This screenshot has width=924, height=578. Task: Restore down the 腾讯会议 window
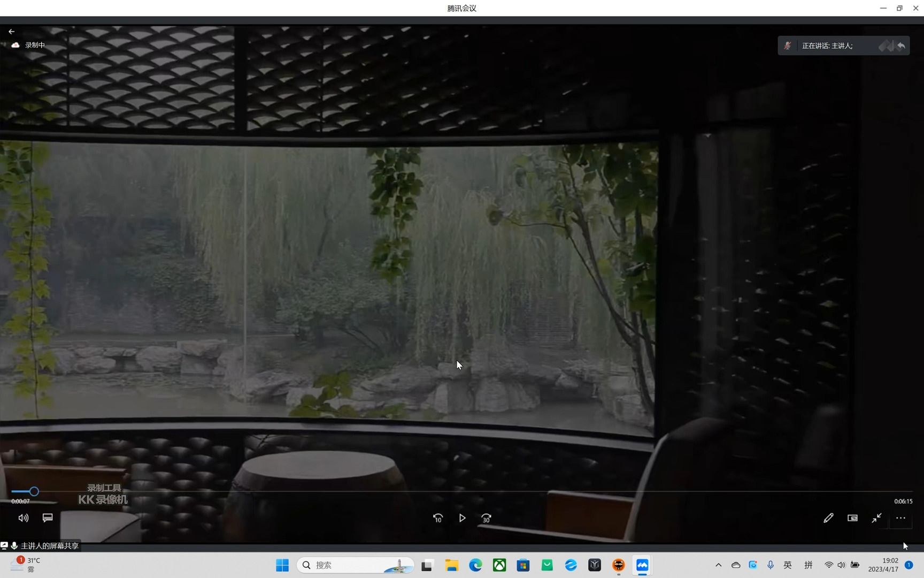[899, 8]
